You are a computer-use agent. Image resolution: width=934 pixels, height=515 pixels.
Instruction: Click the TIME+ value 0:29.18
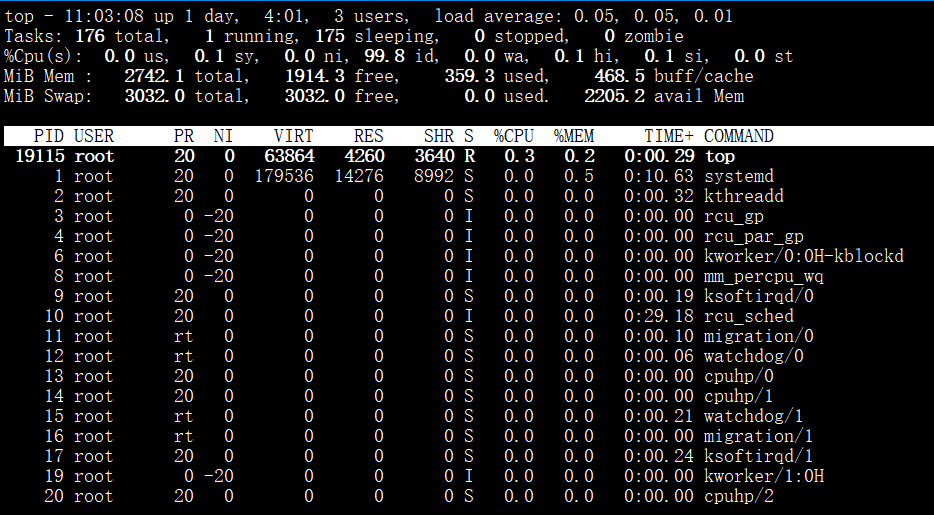(x=659, y=317)
